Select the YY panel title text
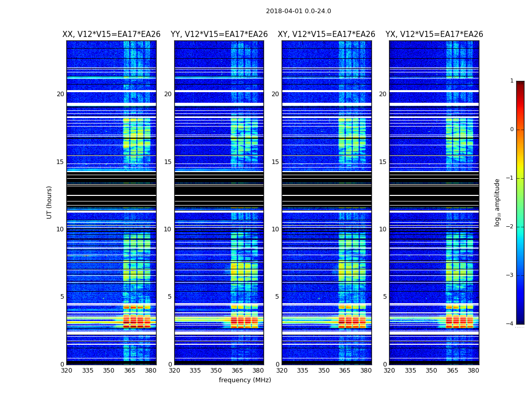 click(219, 34)
